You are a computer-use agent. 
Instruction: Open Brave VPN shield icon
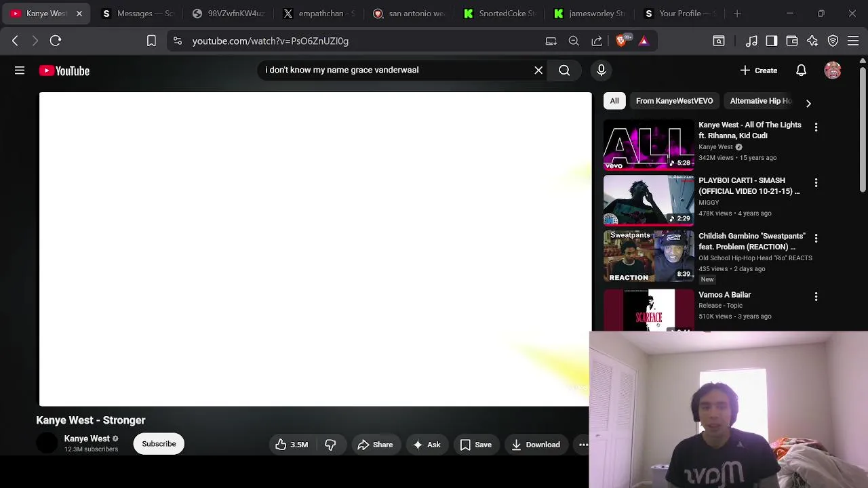coord(833,41)
